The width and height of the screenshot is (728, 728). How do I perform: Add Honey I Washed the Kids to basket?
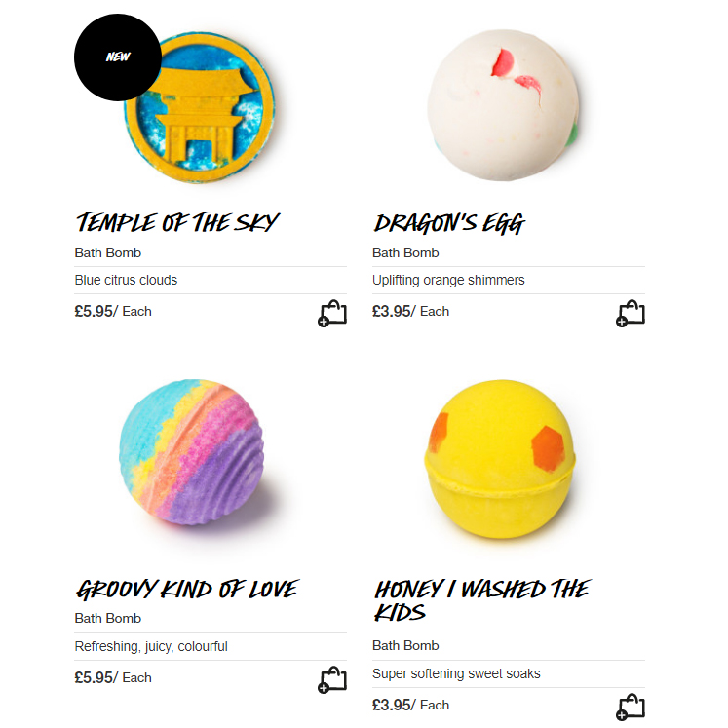coord(630,707)
